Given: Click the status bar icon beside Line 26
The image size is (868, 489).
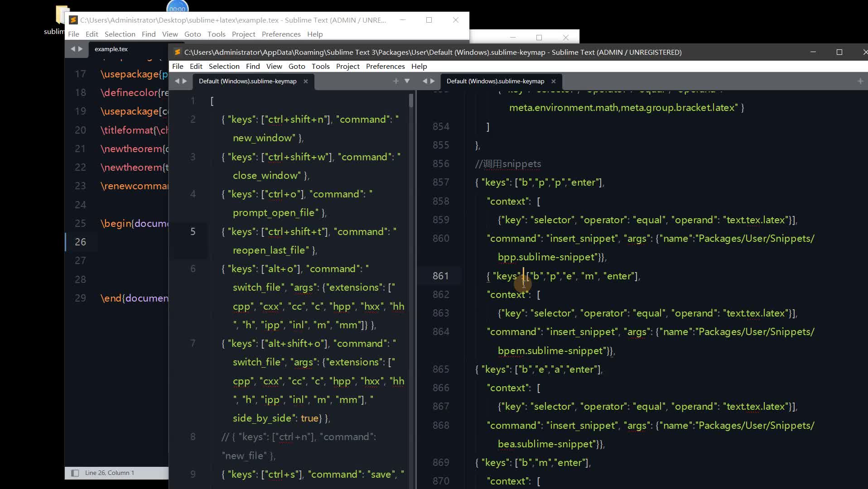Looking at the screenshot, I should coord(75,473).
